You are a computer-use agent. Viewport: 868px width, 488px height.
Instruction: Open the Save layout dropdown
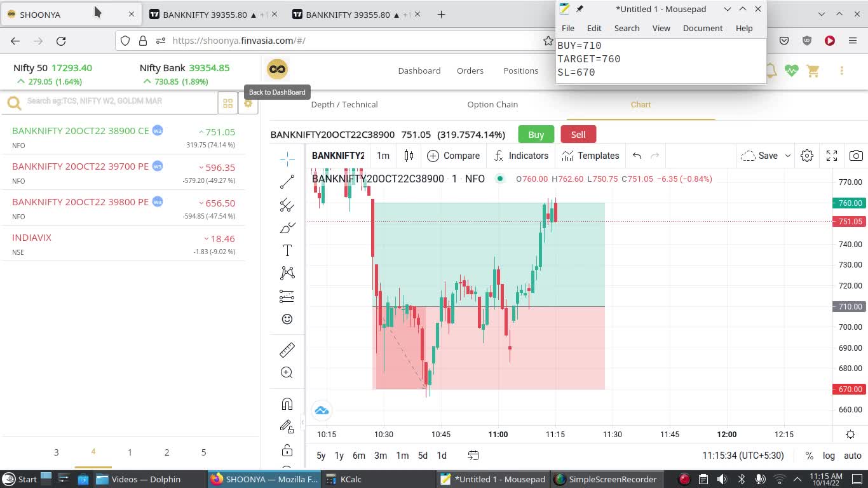click(x=787, y=156)
